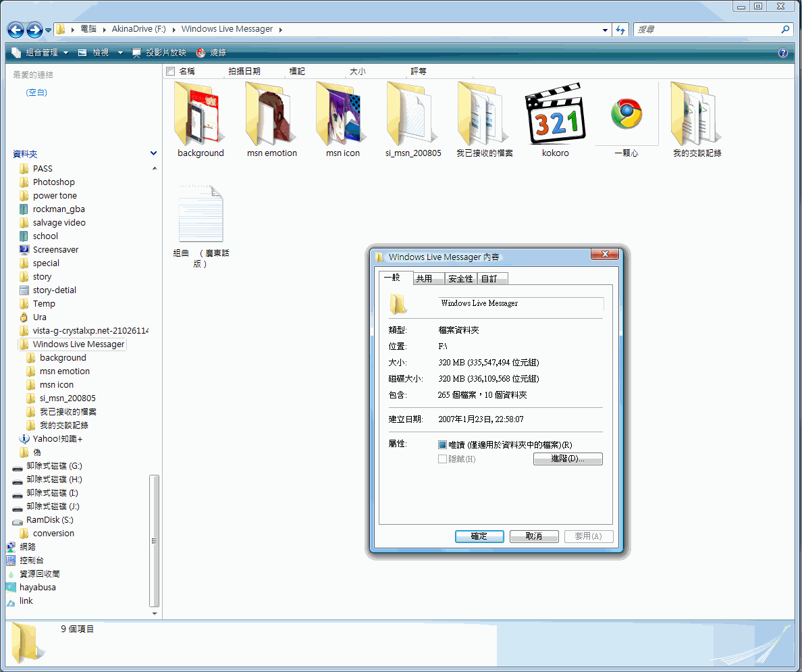Select rockman_gba in folder tree
Screen dimensions: 802x672
59,209
